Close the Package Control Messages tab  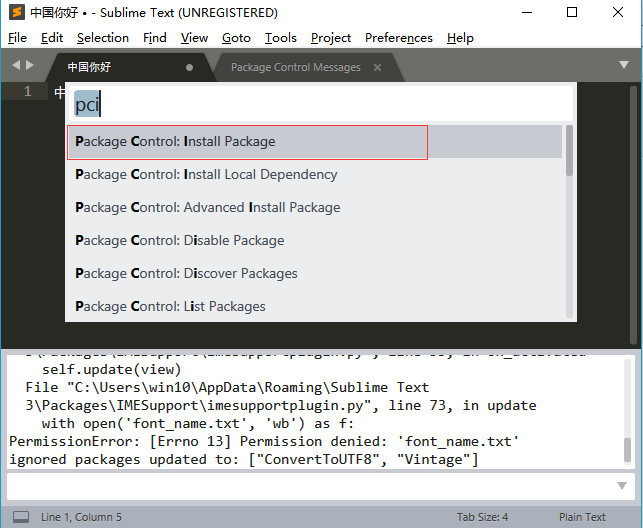377,67
